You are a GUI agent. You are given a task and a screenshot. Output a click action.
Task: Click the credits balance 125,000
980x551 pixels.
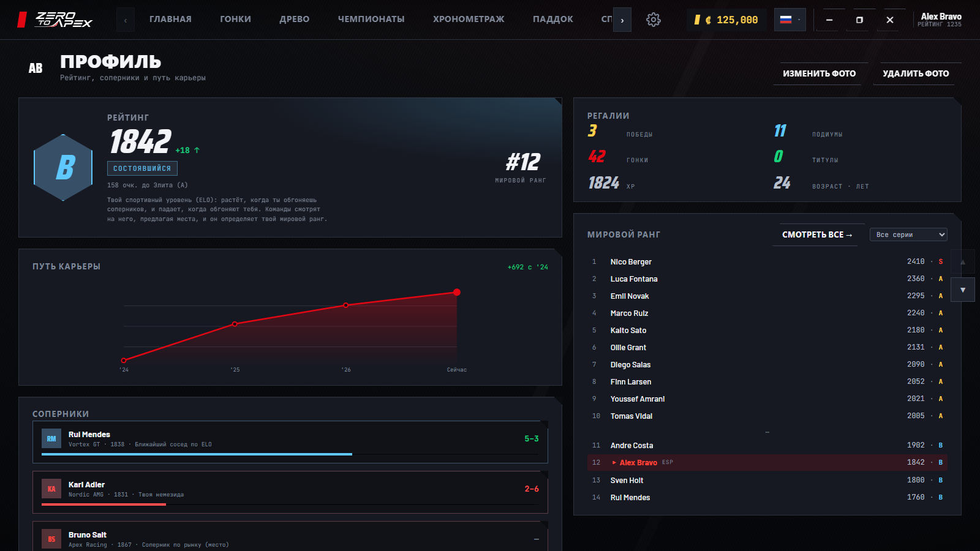click(x=726, y=20)
